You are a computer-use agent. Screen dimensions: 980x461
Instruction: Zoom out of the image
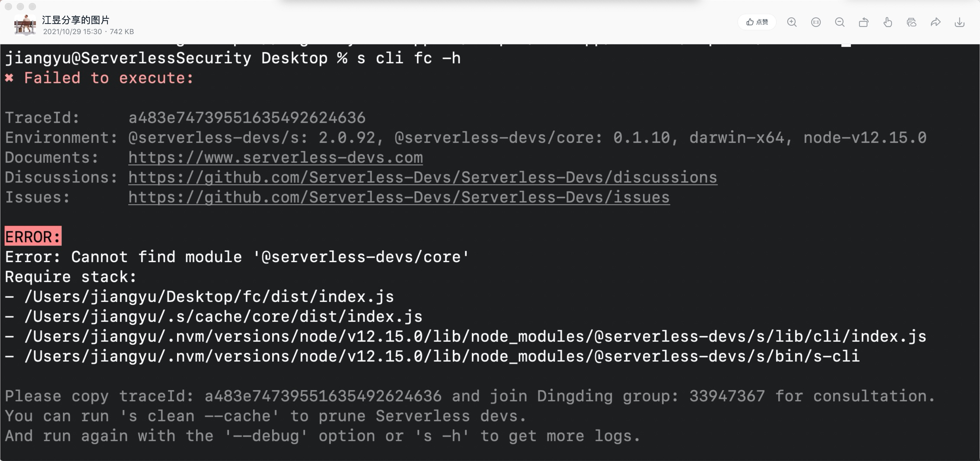point(840,22)
